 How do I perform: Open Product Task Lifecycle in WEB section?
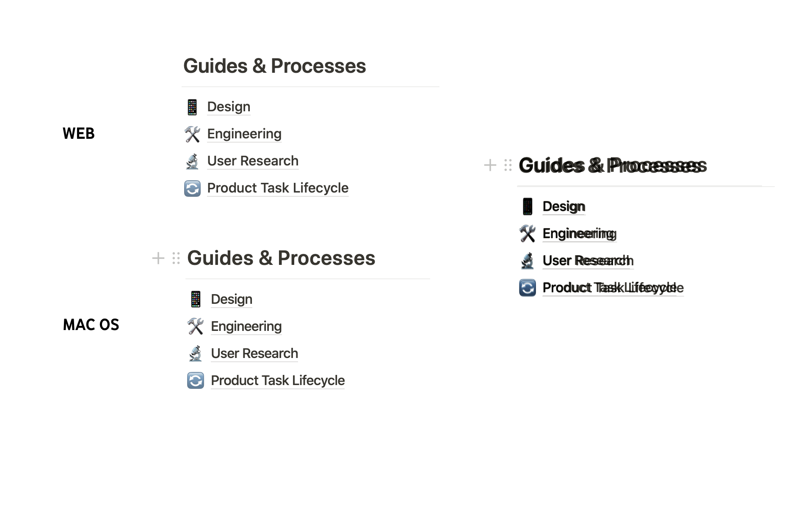tap(278, 188)
